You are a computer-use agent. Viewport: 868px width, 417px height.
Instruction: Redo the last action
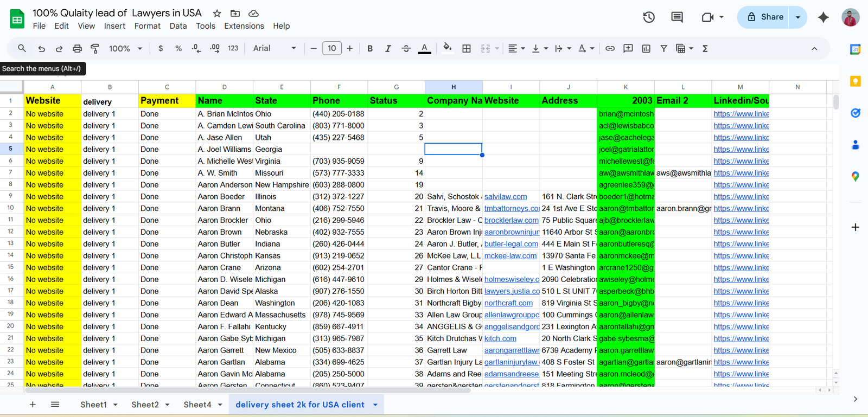[59, 49]
